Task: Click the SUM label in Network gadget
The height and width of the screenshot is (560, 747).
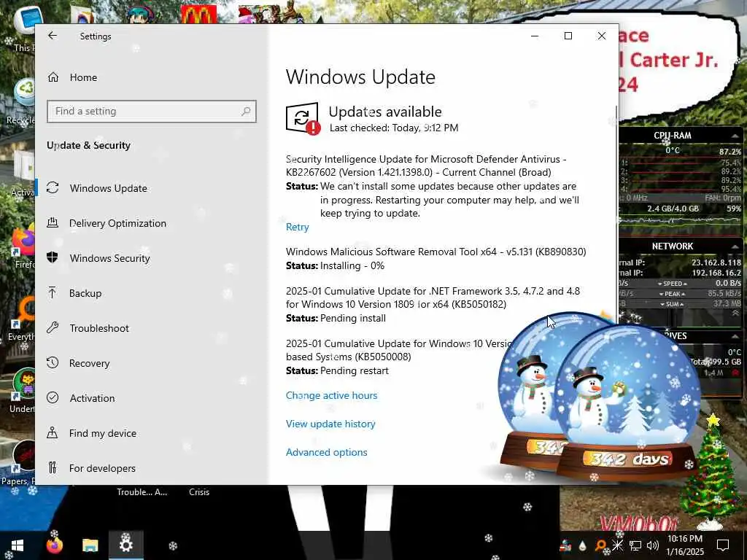Action: [x=672, y=304]
